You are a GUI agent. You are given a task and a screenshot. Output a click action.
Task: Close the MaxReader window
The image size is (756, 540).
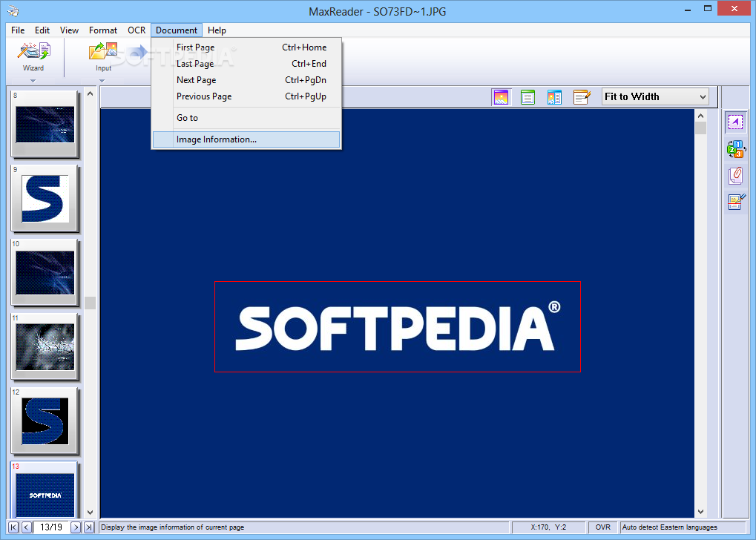pos(734,9)
